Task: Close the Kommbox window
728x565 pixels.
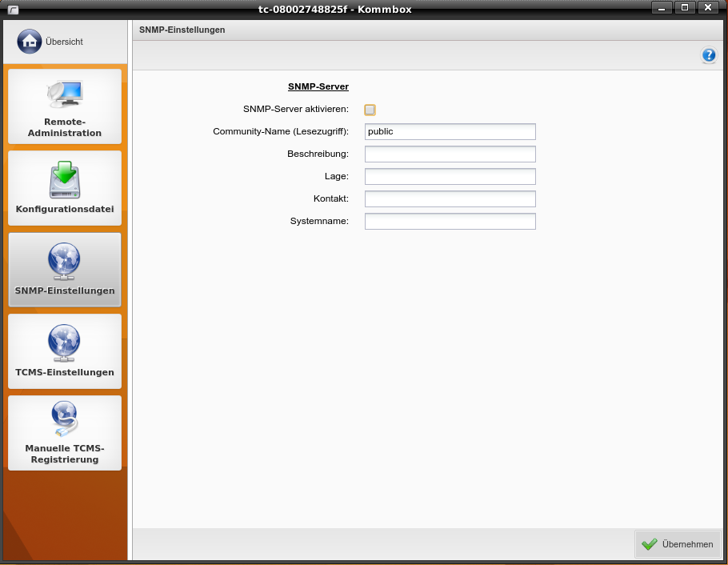Action: coord(707,7)
